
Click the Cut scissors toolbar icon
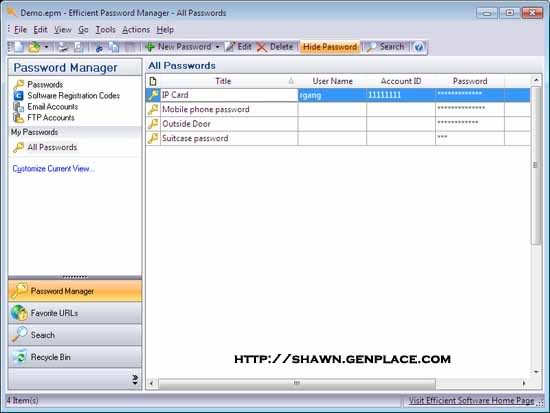[x=99, y=47]
